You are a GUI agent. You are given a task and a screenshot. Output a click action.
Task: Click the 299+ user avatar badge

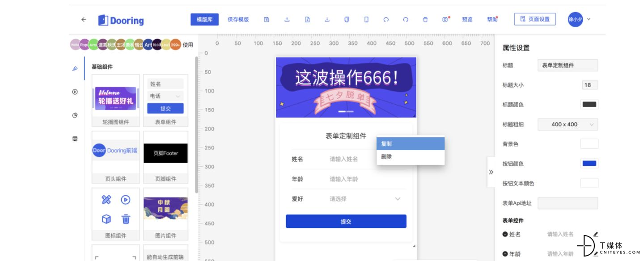pos(175,45)
